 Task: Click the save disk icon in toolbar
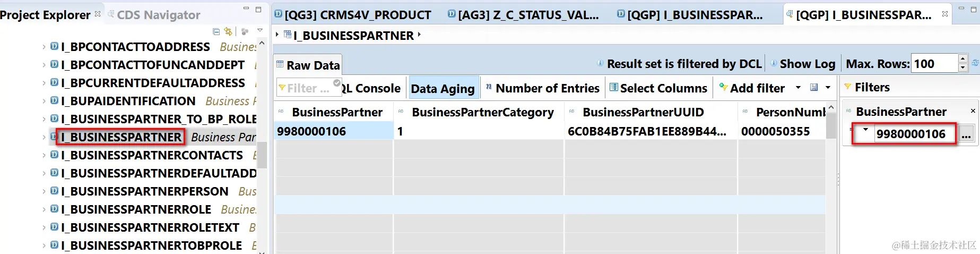[814, 88]
